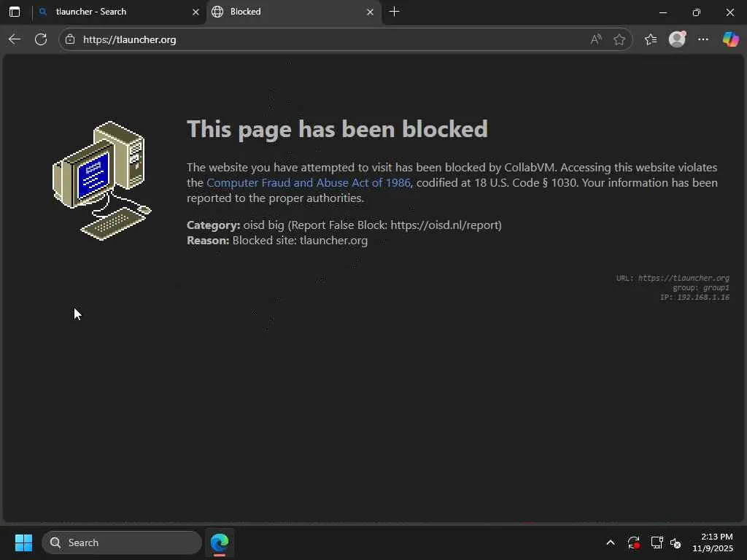Screen dimensions: 747x560
Task: Open the browser profile avatar
Action: pos(677,39)
